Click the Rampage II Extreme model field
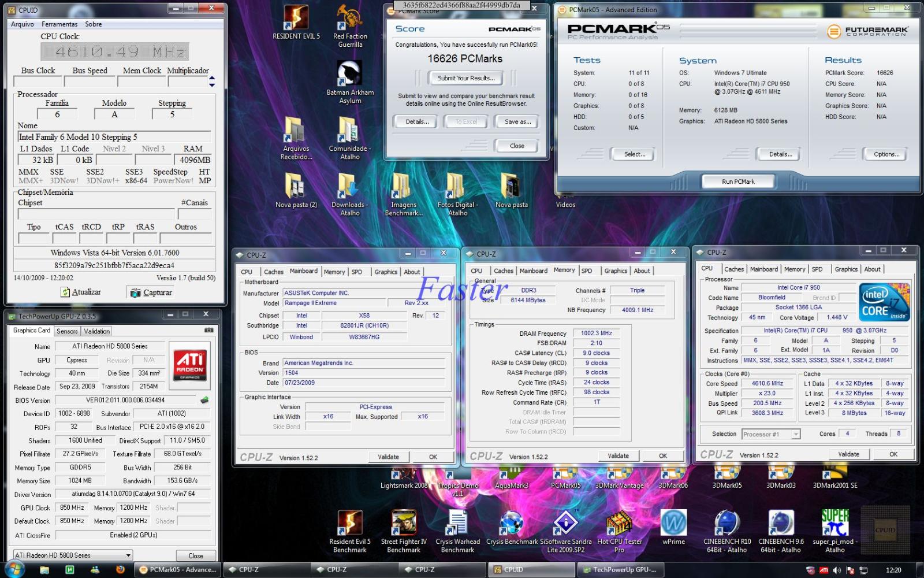924x578 pixels. coord(334,303)
